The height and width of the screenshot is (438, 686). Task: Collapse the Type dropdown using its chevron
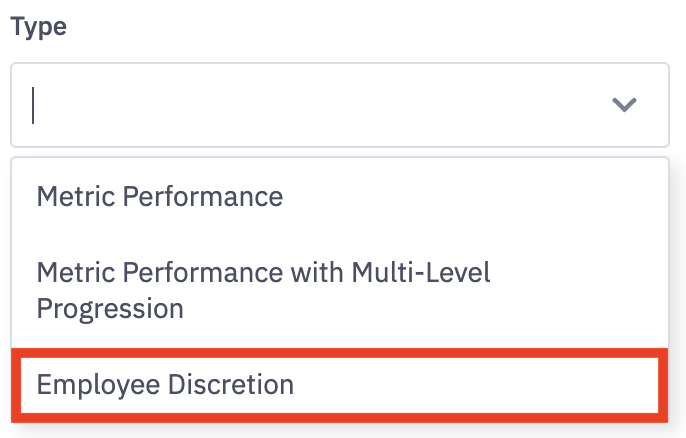(x=624, y=105)
